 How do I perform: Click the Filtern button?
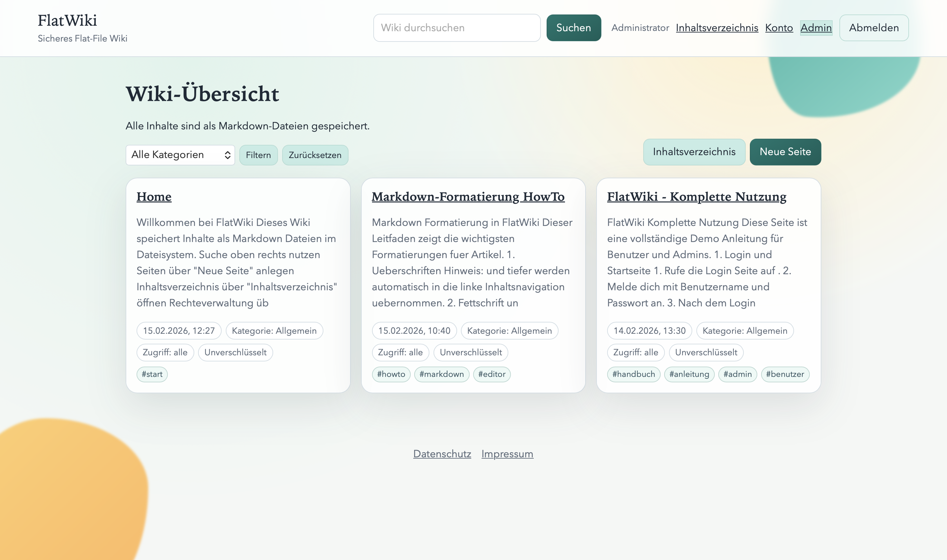pyautogui.click(x=258, y=155)
